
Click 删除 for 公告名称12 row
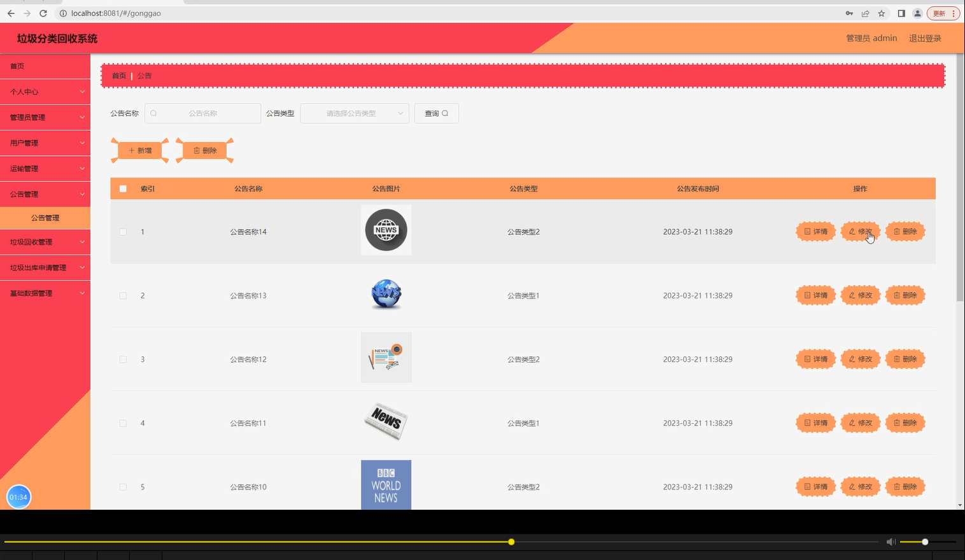tap(905, 359)
